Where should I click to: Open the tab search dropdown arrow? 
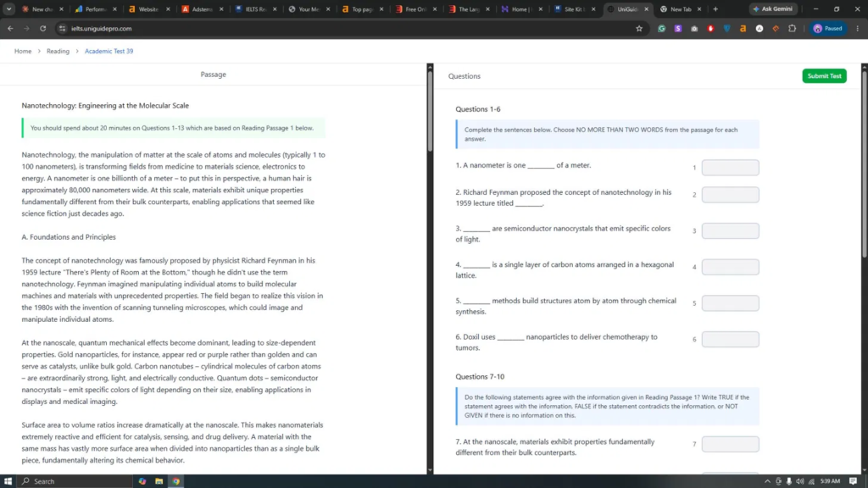tap(8, 8)
